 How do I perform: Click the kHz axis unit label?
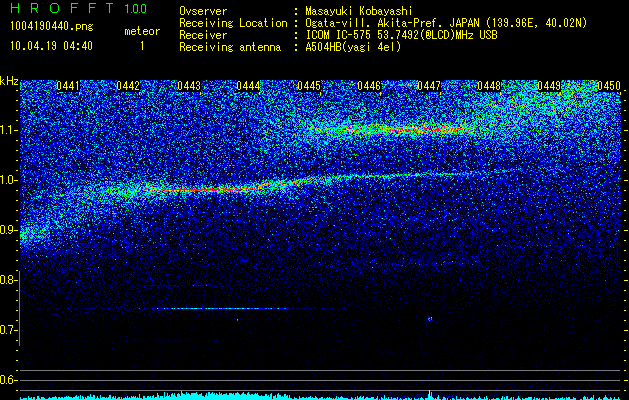(x=9, y=81)
